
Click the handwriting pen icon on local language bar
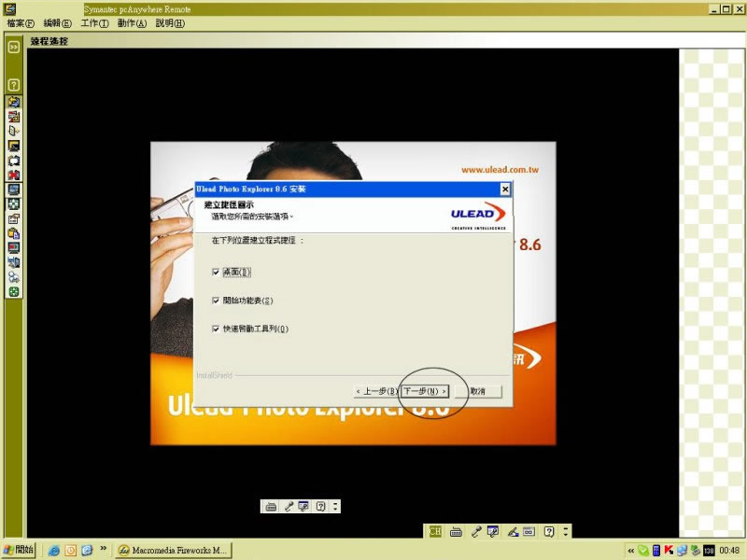(x=513, y=531)
